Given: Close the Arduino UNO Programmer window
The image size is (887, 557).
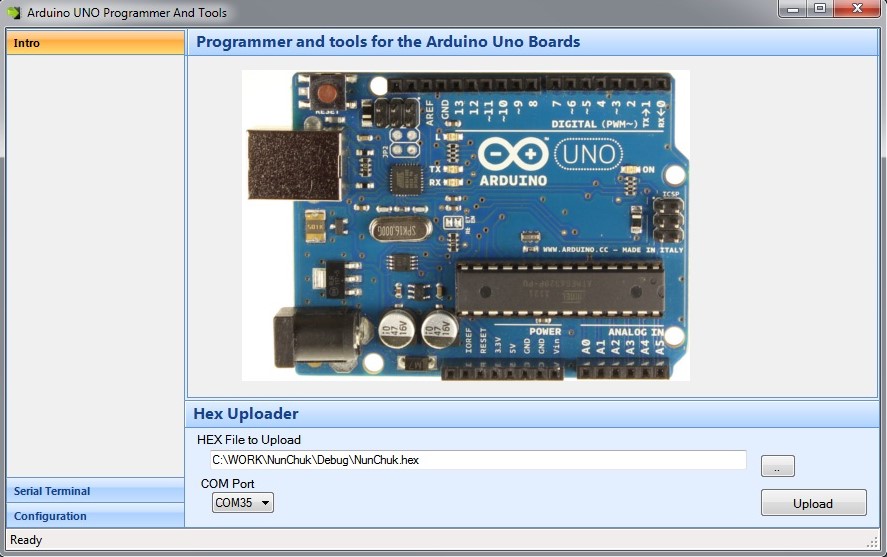Looking at the screenshot, I should [x=857, y=8].
